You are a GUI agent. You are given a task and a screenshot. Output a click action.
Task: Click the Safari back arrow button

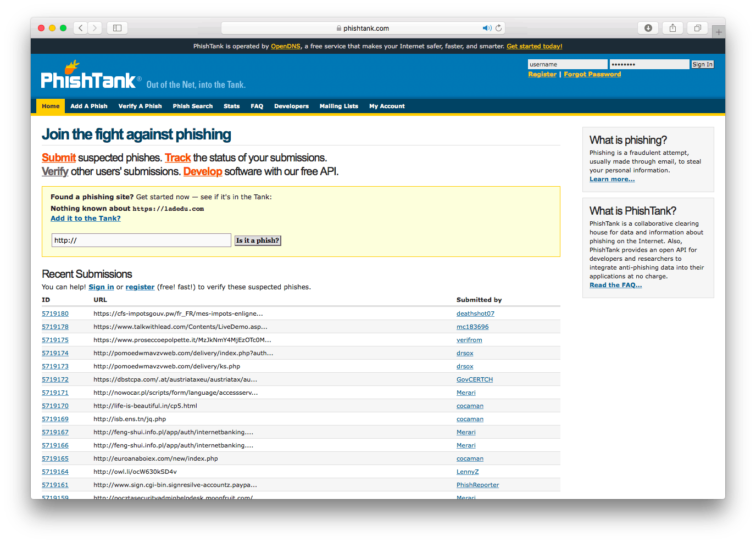pyautogui.click(x=80, y=28)
